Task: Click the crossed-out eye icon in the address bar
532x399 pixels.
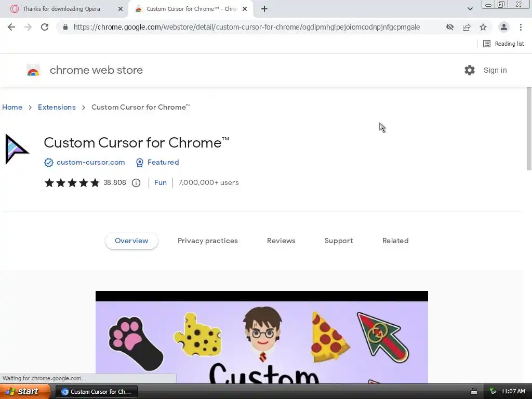Action: click(x=450, y=27)
